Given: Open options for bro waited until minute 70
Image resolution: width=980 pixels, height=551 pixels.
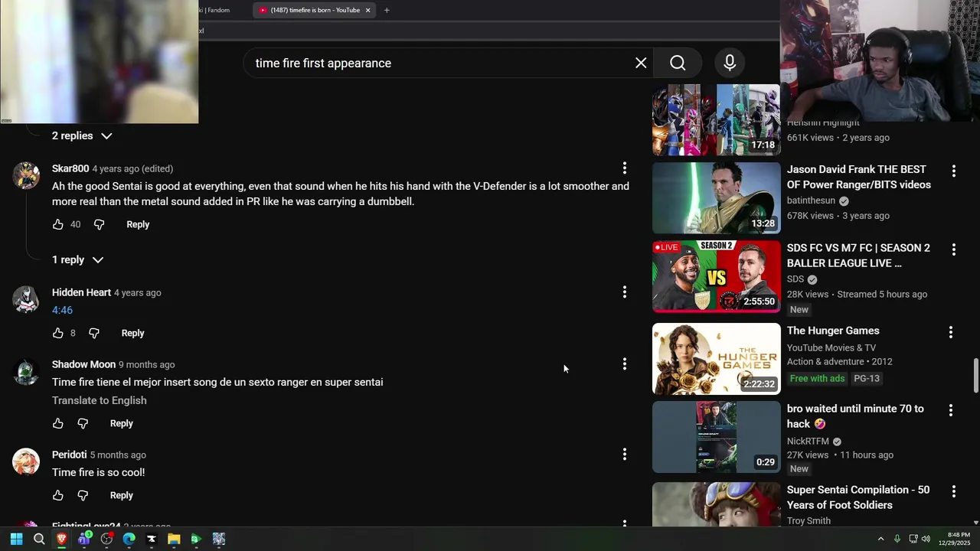Looking at the screenshot, I should (951, 411).
